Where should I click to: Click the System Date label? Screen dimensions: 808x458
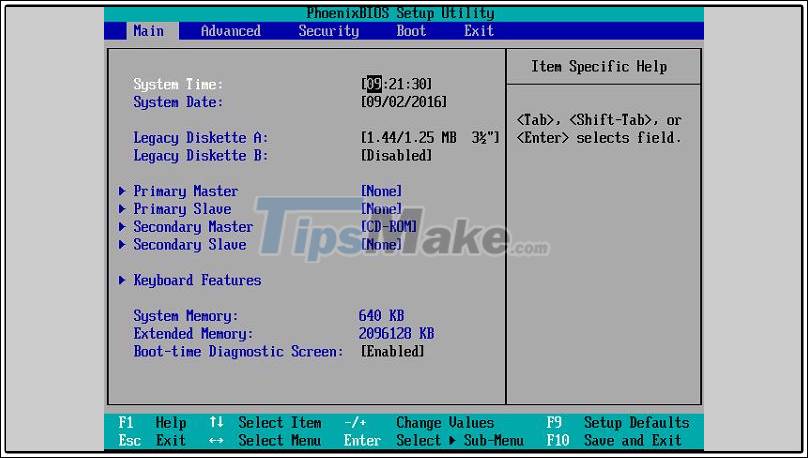click(x=178, y=102)
